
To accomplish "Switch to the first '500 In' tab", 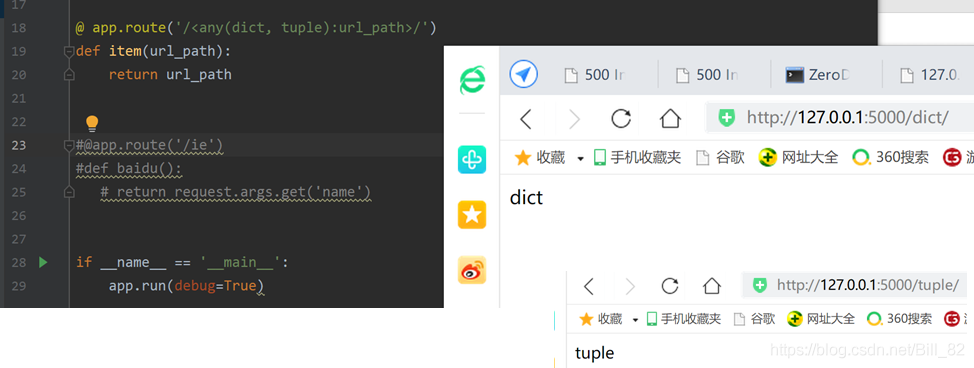I will click(x=594, y=75).
